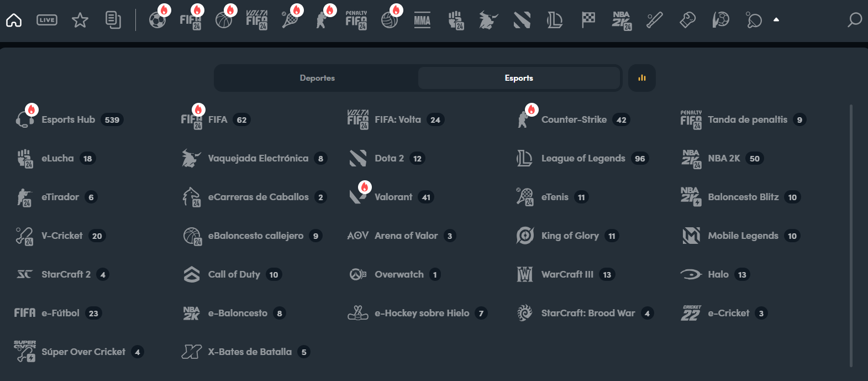The width and height of the screenshot is (868, 381).
Task: Select FIFA 24 icon in top bar
Action: [191, 20]
